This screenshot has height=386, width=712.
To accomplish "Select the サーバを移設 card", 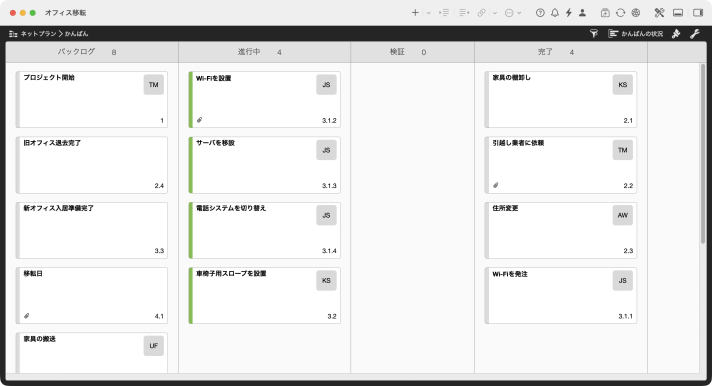I will pyautogui.click(x=264, y=165).
